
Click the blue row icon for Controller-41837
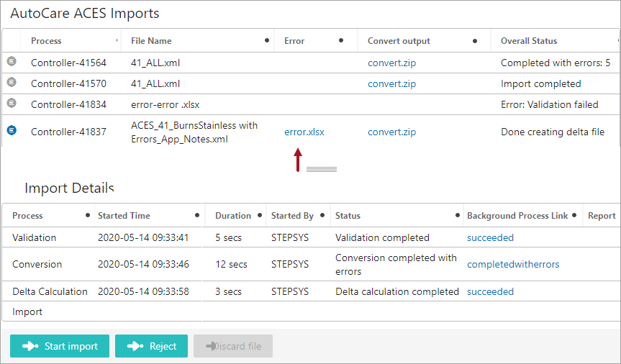12,130
